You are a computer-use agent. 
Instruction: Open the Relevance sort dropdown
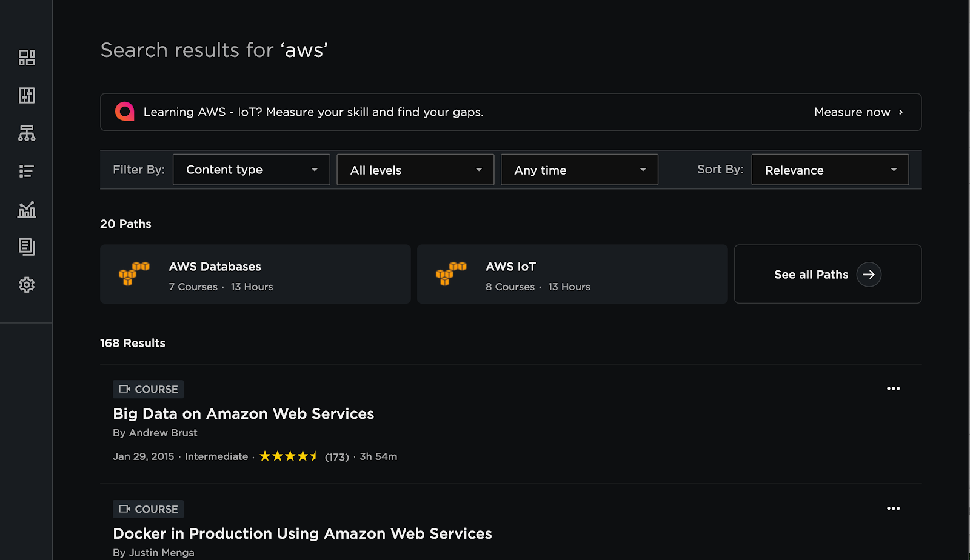pyautogui.click(x=830, y=170)
